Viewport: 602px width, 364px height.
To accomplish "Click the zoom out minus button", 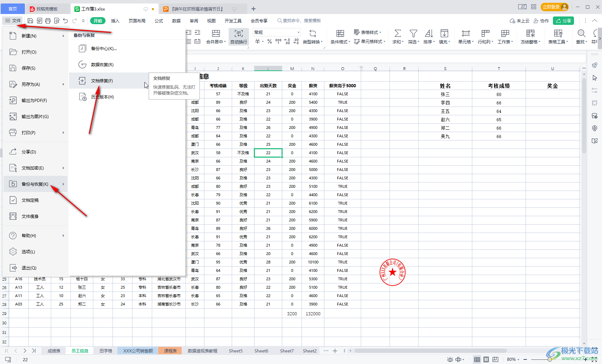I will click(x=525, y=359).
